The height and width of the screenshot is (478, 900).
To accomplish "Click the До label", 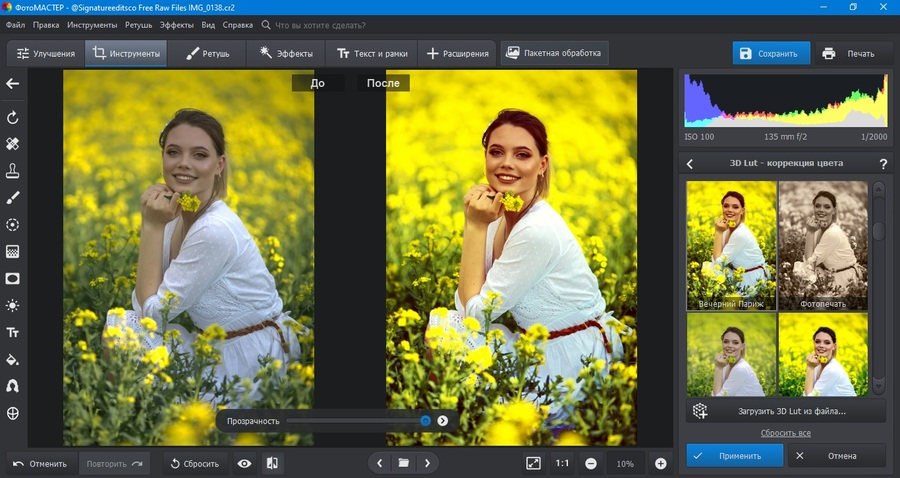I will 317,83.
